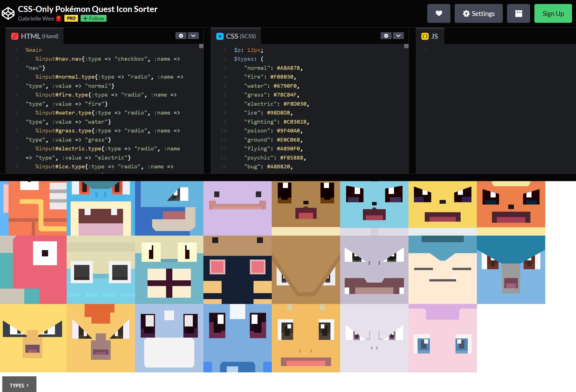
Task: Open the pen Settings
Action: click(479, 13)
